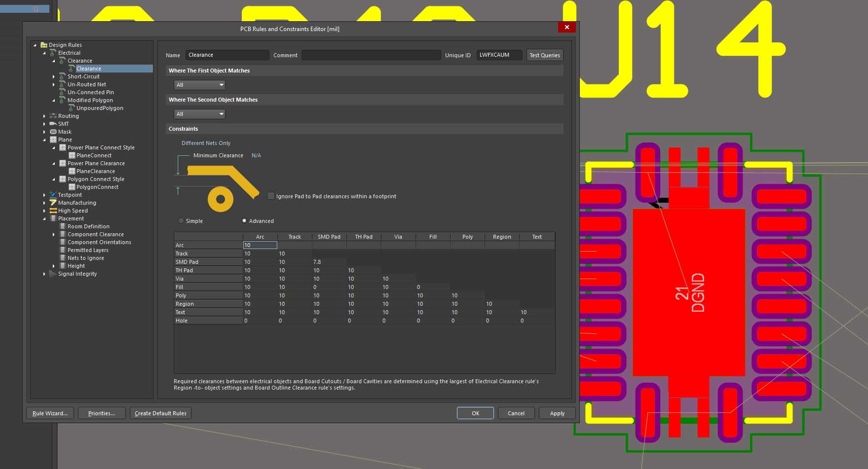Click the Design Rules root folder icon
The width and height of the screenshot is (868, 469).
pyautogui.click(x=44, y=45)
